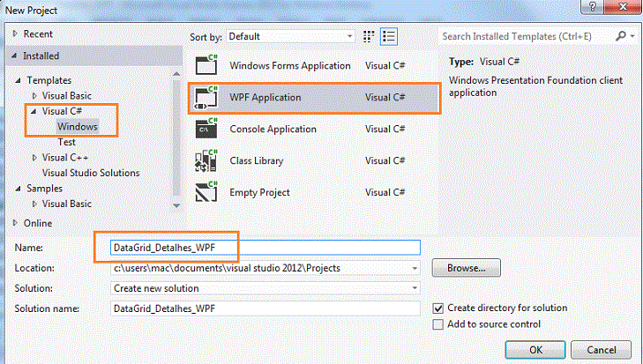This screenshot has width=643, height=364.
Task: Open the Location path dropdown
Action: tap(415, 268)
